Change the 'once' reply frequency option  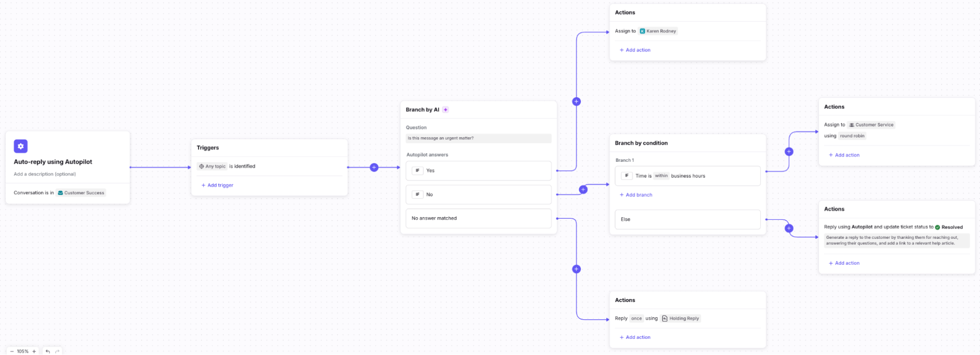tap(636, 319)
